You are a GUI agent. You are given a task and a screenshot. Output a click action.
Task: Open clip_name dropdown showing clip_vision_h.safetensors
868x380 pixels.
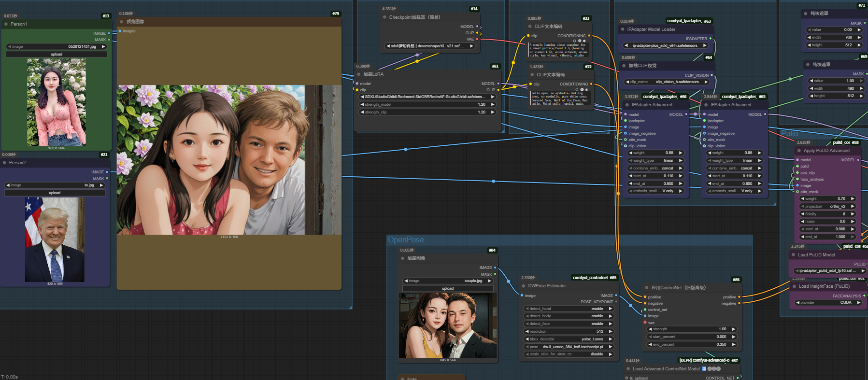tap(667, 82)
